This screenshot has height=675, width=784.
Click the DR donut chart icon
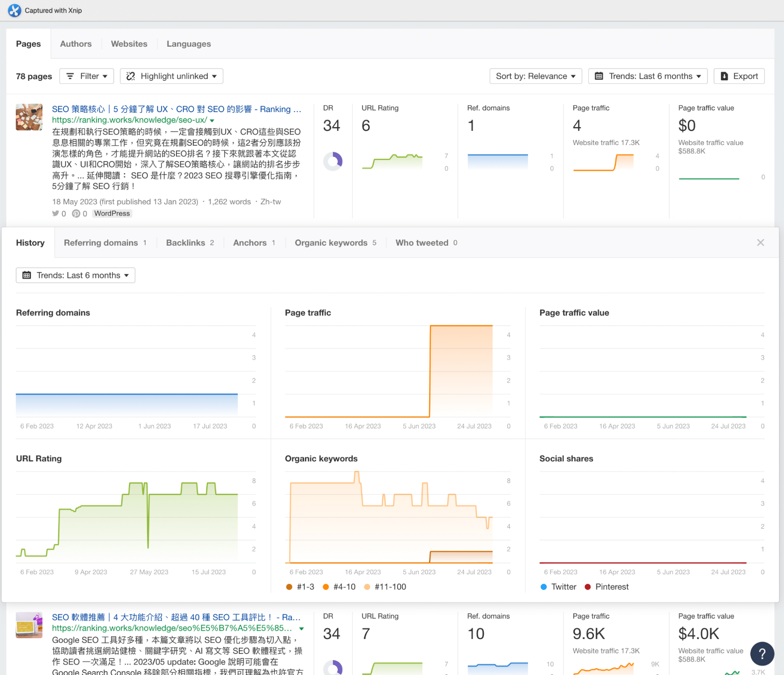click(x=333, y=161)
